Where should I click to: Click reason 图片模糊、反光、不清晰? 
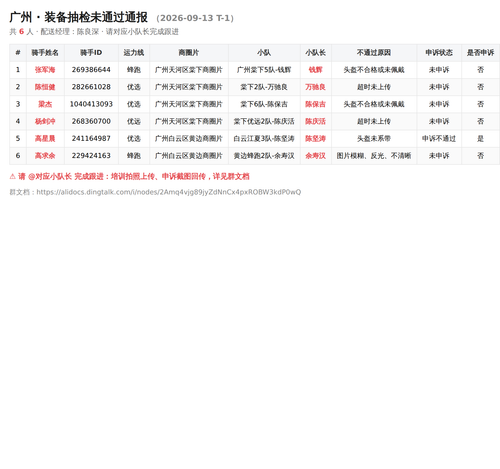point(374,156)
